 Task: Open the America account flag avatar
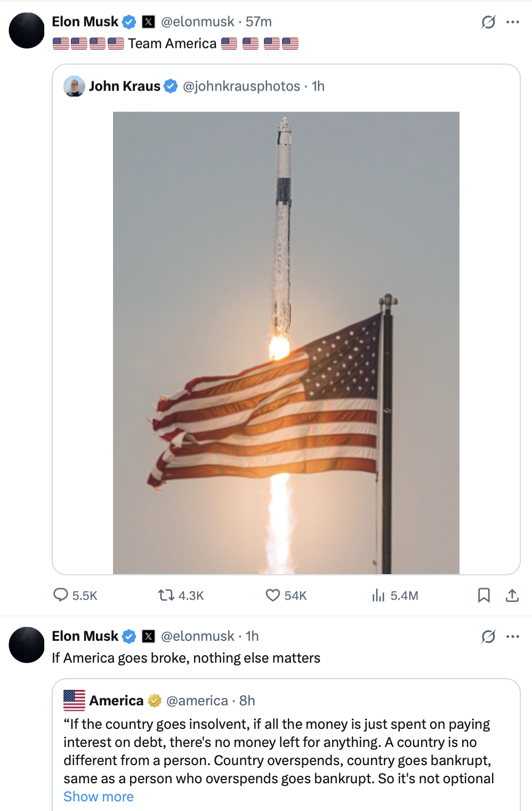click(x=74, y=701)
